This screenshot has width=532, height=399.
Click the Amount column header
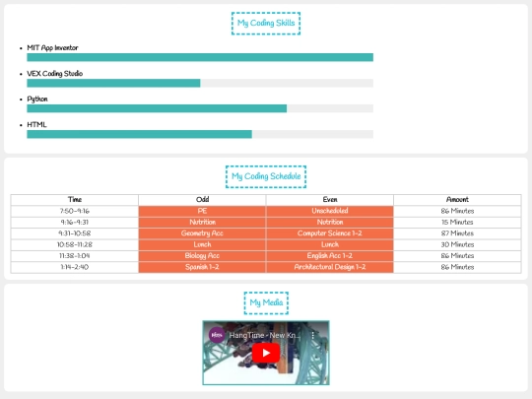(x=457, y=199)
